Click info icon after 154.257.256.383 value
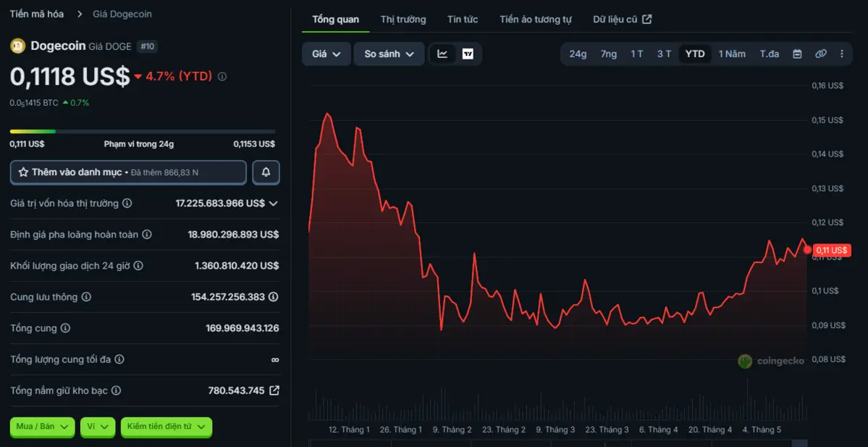This screenshot has height=447, width=868. point(274,297)
